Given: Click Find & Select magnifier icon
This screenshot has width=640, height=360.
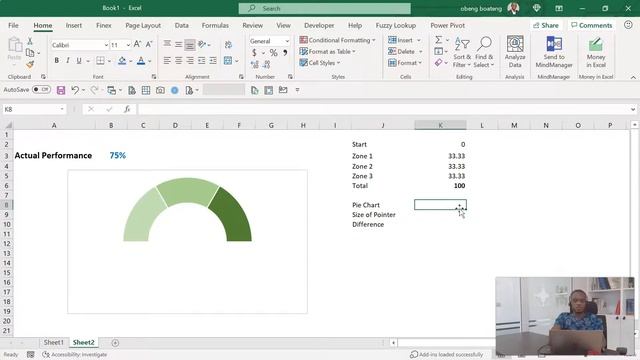Looking at the screenshot, I should click(484, 51).
